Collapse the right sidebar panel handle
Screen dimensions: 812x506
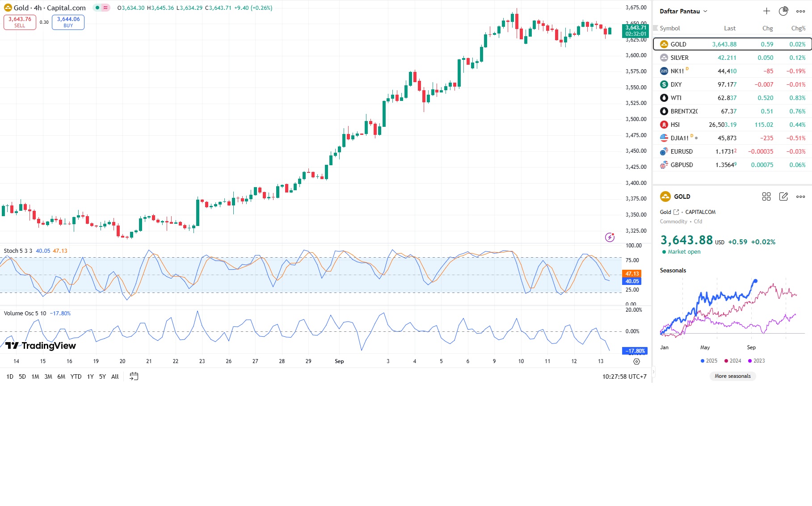653,371
